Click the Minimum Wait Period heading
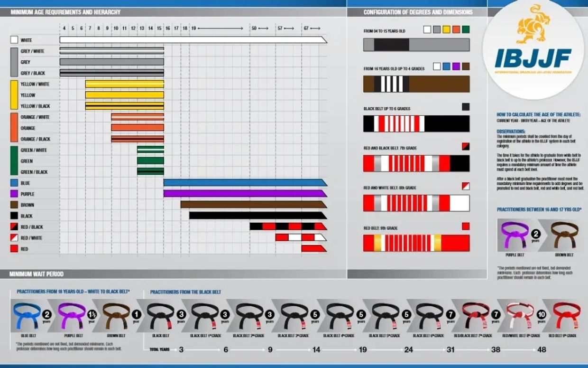Image resolution: width=588 pixels, height=368 pixels. 37,274
